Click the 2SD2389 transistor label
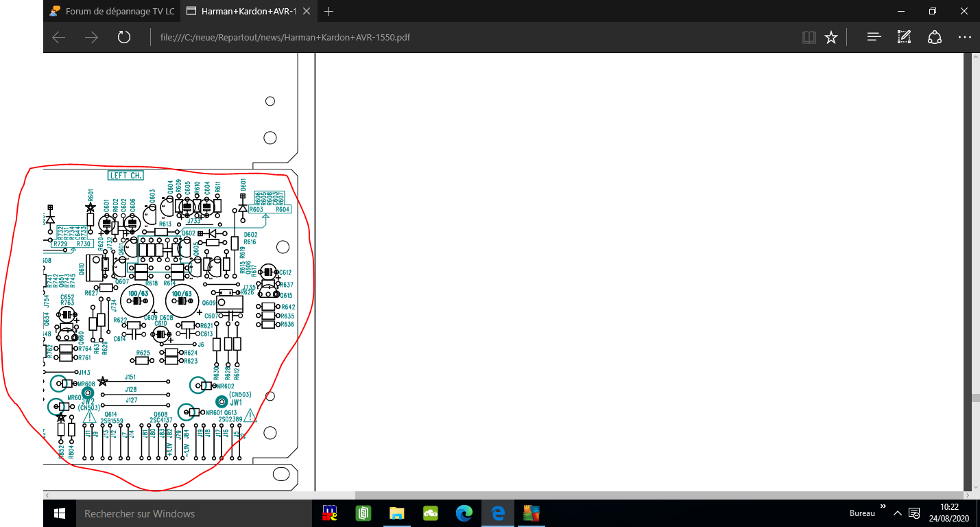This screenshot has width=980, height=527. [x=230, y=419]
